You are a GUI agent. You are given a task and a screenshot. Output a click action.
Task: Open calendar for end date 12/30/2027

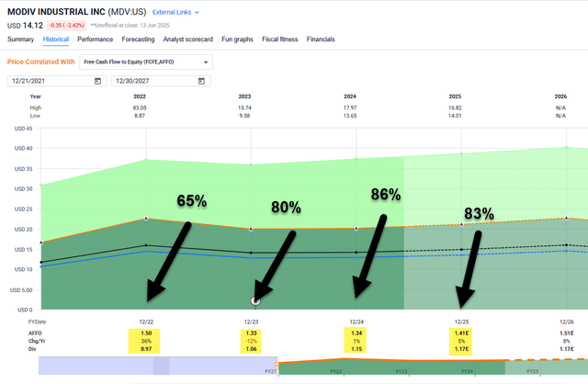coord(201,81)
